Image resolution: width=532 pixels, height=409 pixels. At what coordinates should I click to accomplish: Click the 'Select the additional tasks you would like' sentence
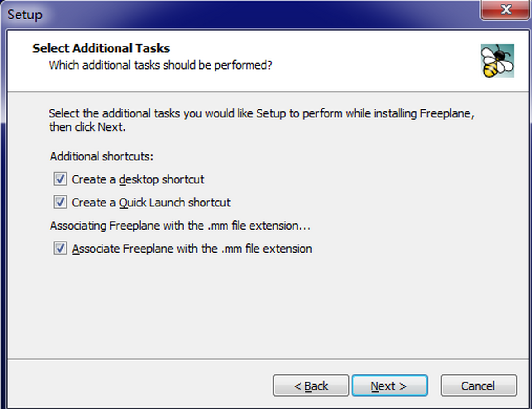click(262, 113)
